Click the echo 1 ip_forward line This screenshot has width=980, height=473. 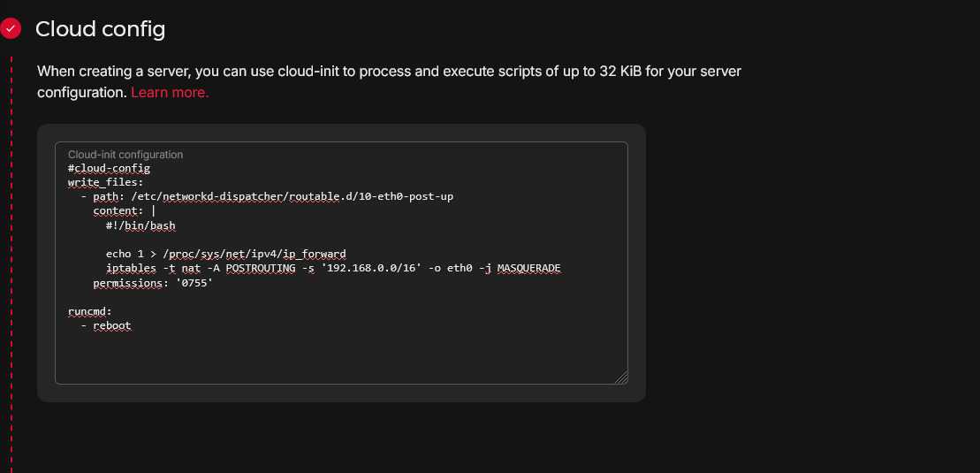tap(225, 254)
